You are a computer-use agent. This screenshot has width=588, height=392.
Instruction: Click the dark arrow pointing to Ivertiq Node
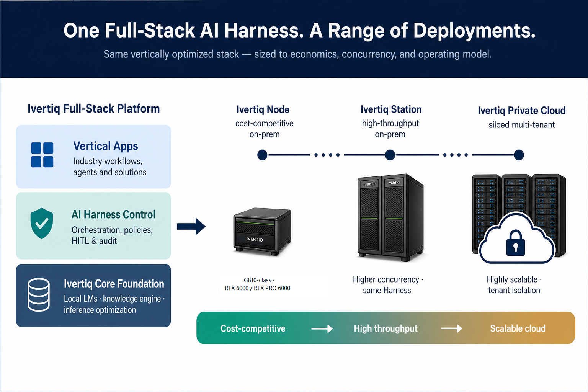click(191, 226)
